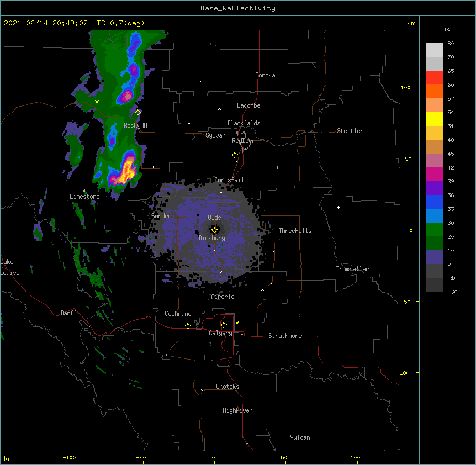
Task: Click the 42 dBZ magenta legend swatch
Action: coord(434,174)
